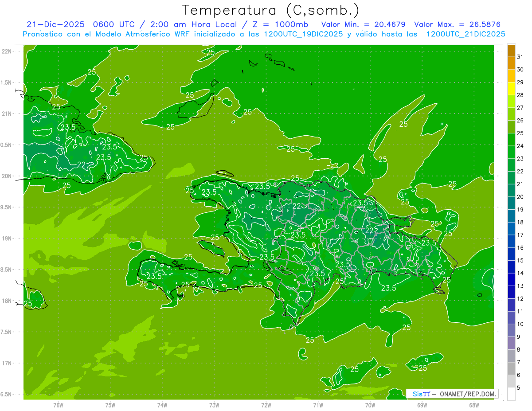532x411 pixels.
Task: Click the 22N latitude axis label
Action: click(x=7, y=51)
